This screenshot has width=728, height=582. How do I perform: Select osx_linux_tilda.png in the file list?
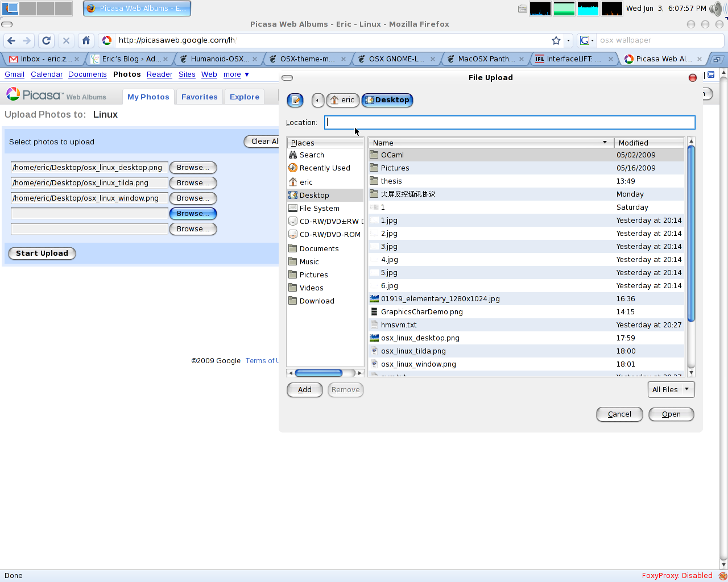coord(527,351)
